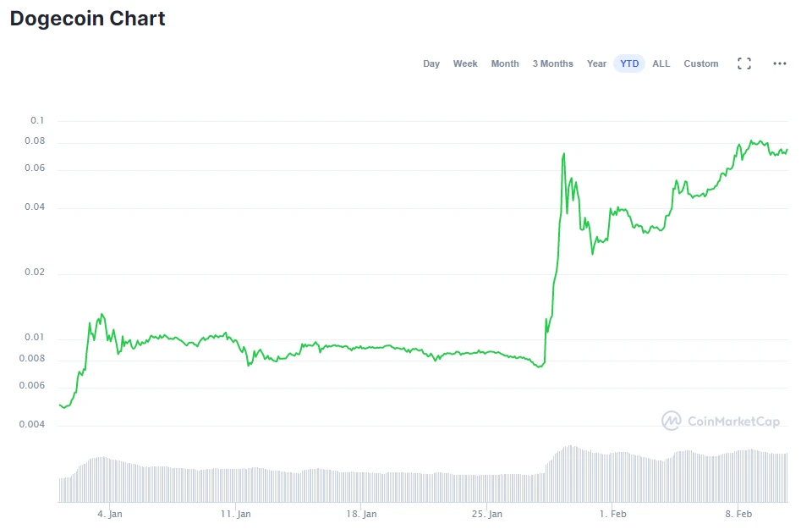
Task: Click the 1. Feb date label
Action: (612, 514)
